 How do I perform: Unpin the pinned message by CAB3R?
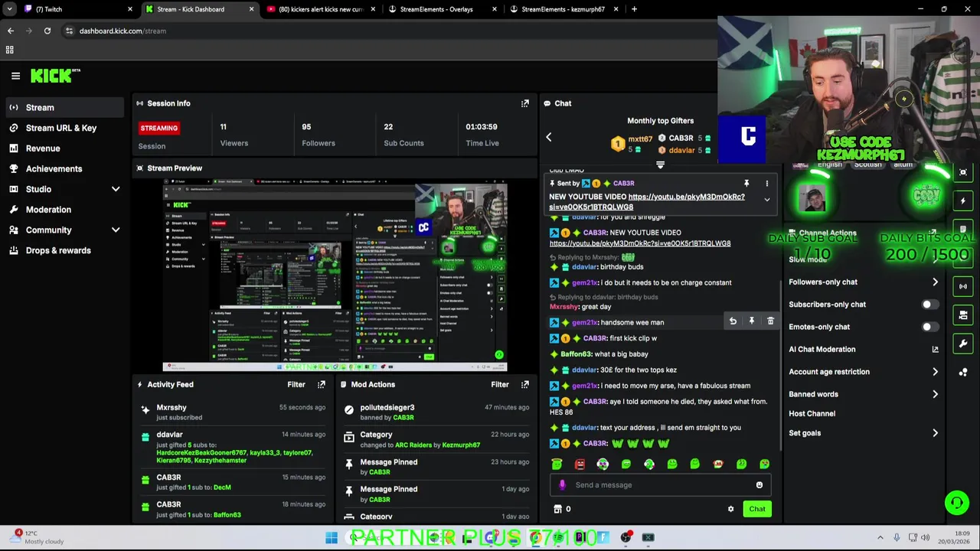pyautogui.click(x=746, y=184)
